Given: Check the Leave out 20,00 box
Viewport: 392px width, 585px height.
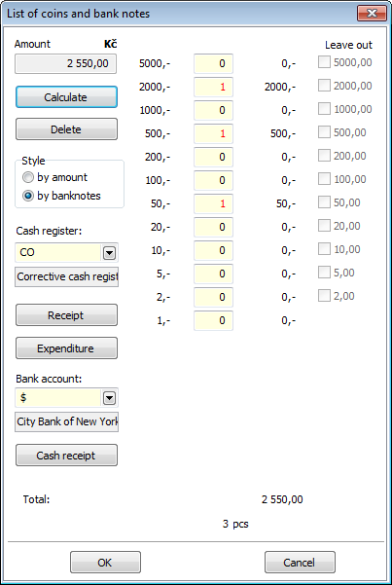Looking at the screenshot, I should 324,226.
